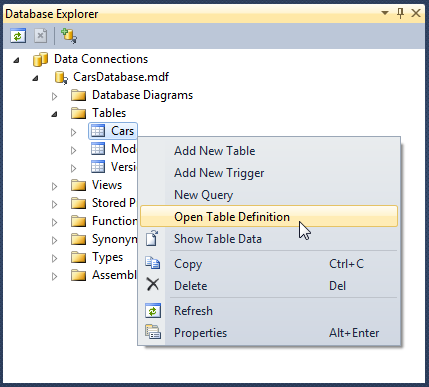Image resolution: width=429 pixels, height=387 pixels.
Task: Select the Cars table label
Action: pyautogui.click(x=122, y=131)
